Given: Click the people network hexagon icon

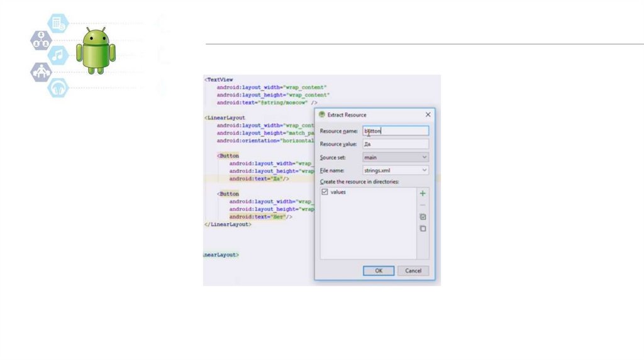Looking at the screenshot, I should 41,40.
